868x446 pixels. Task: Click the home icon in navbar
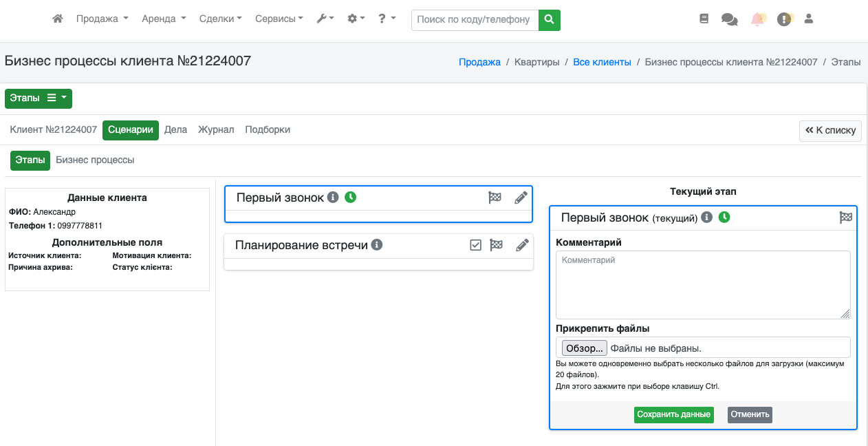pos(58,19)
